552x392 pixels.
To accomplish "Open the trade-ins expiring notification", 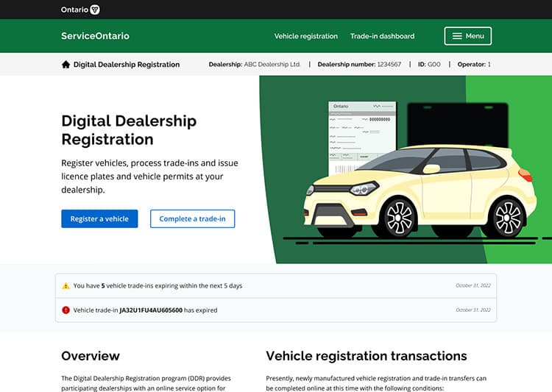I will coord(276,286).
